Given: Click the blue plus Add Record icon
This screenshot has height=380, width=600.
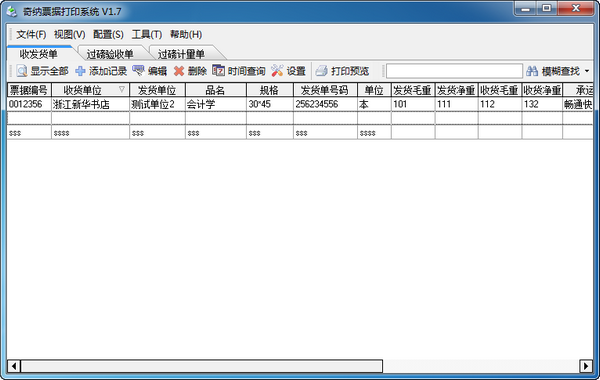Looking at the screenshot, I should (80, 71).
